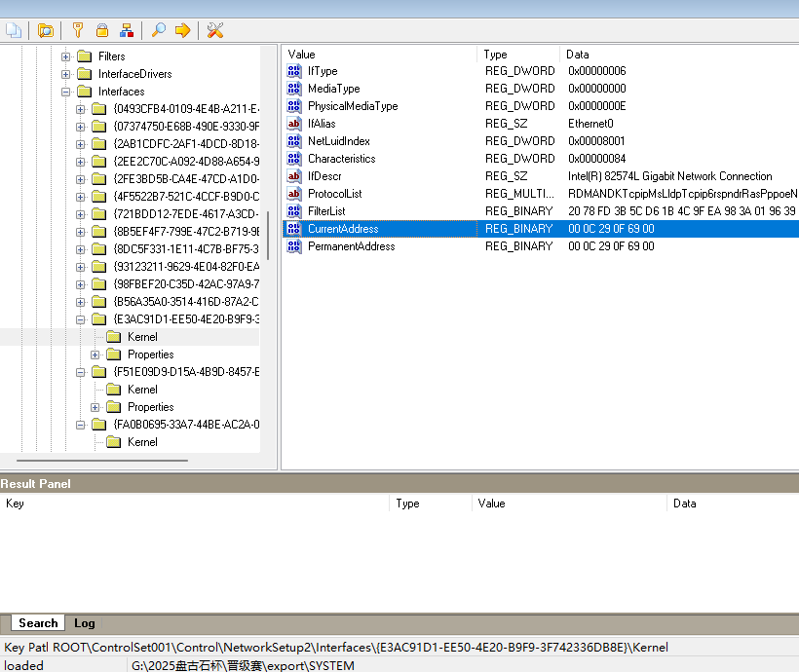Click the folder icon of InterfaceDrivers

[84, 74]
